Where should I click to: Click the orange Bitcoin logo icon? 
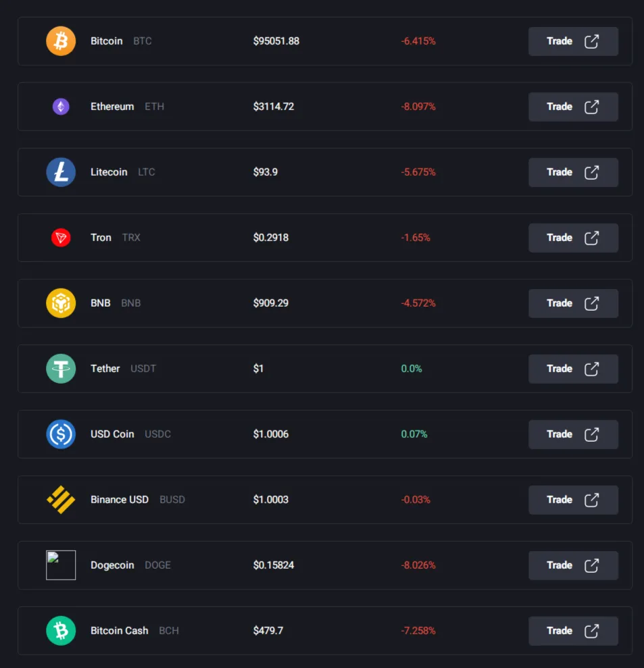coord(61,41)
